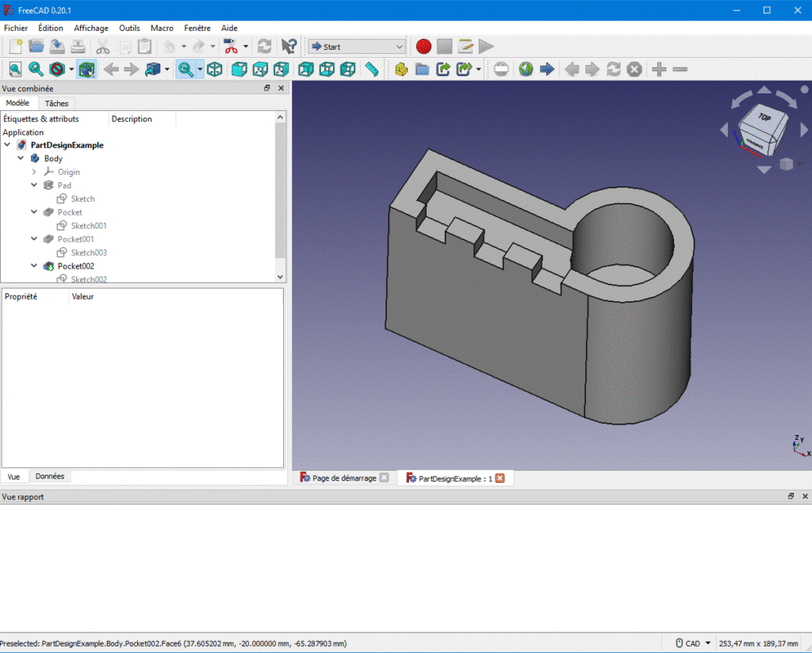Viewport: 812px width, 653px height.
Task: Open the undo history dropdown arrow
Action: click(x=184, y=47)
